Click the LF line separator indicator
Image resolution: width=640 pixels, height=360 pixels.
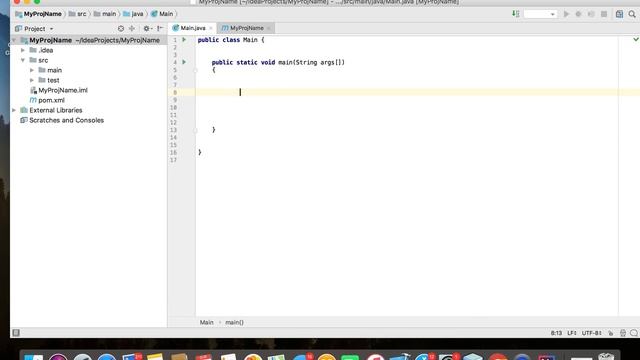click(572, 333)
